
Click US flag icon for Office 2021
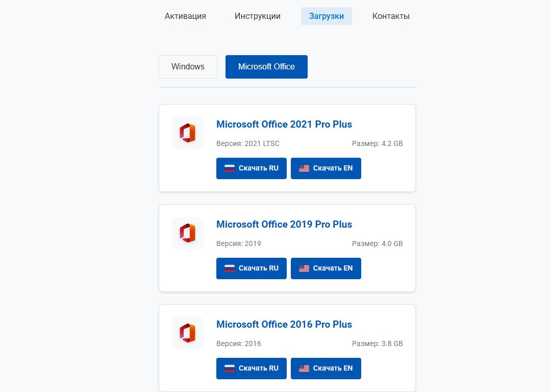click(x=304, y=168)
